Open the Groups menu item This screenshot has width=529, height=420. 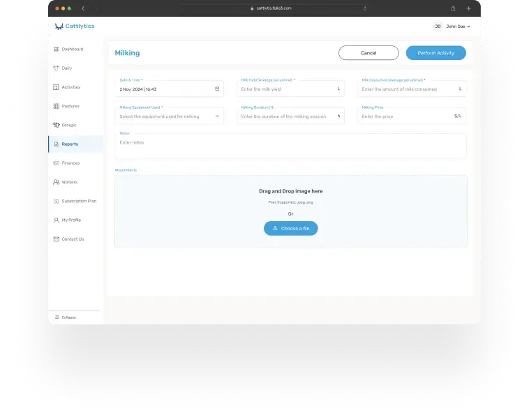[75, 125]
